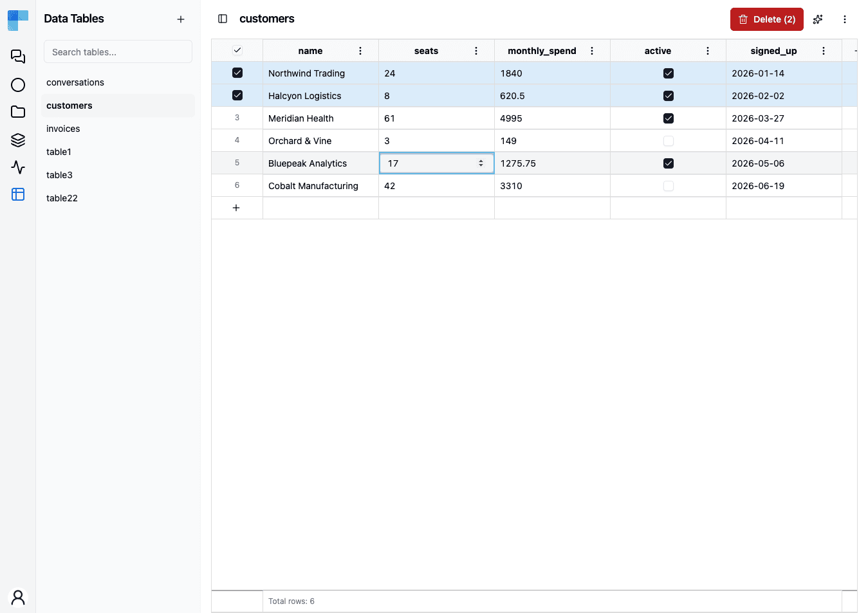Select row number 6

[237, 185]
